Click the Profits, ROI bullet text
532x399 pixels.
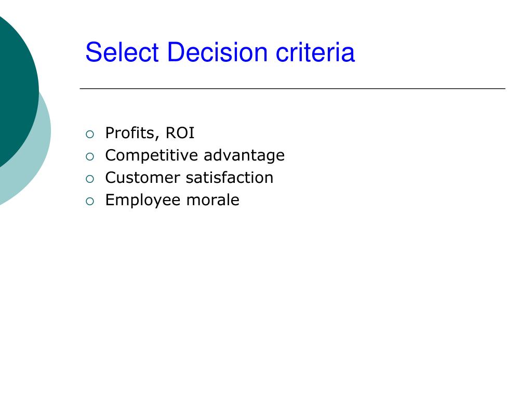click(150, 132)
